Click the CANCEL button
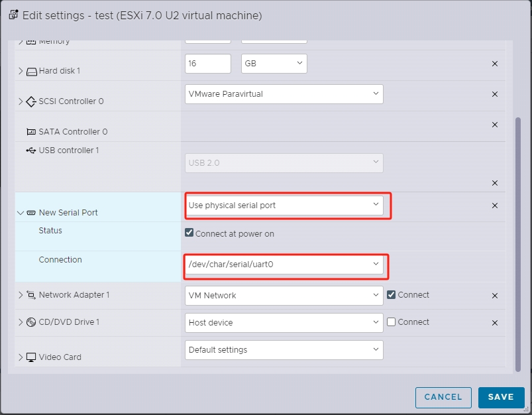This screenshot has width=532, height=415. coord(443,397)
